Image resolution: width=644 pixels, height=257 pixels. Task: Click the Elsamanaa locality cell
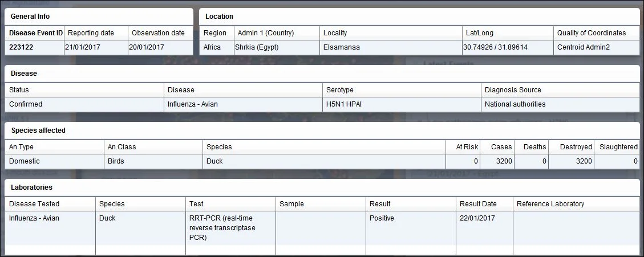[x=391, y=47]
